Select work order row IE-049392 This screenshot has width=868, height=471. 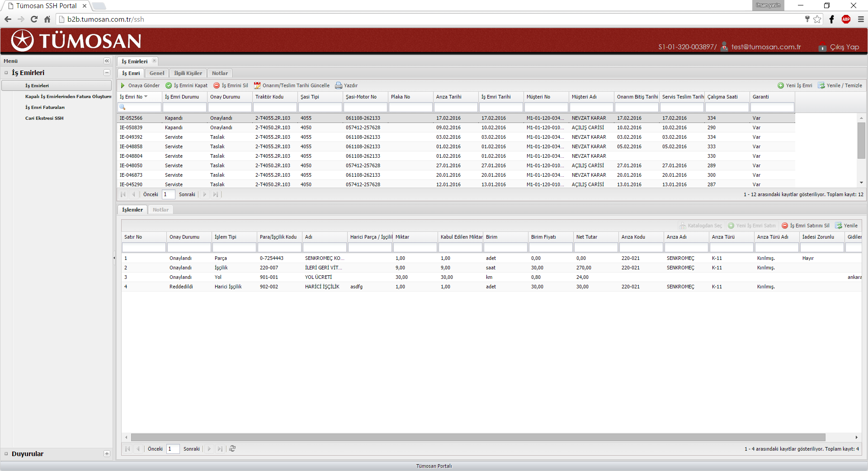(x=456, y=137)
